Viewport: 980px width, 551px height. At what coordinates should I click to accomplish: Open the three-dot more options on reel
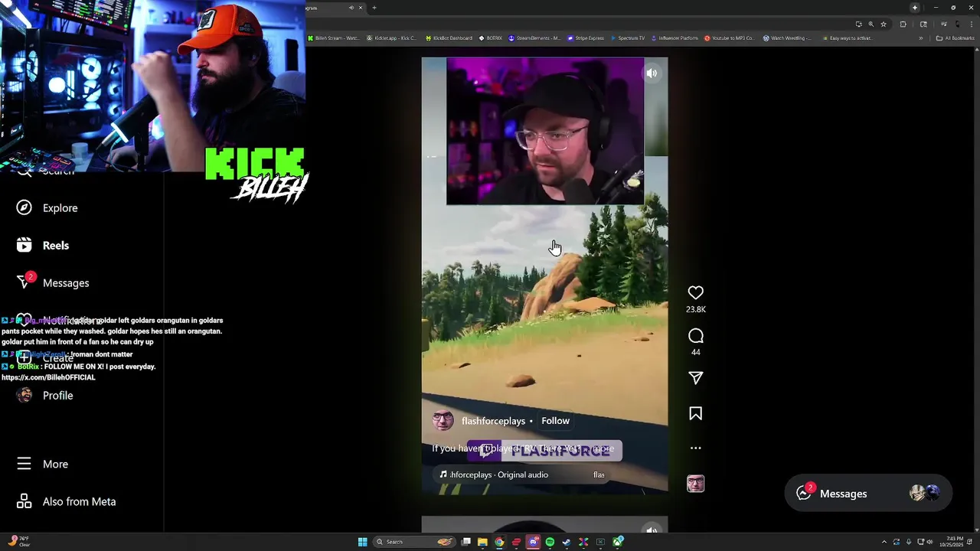pos(695,448)
